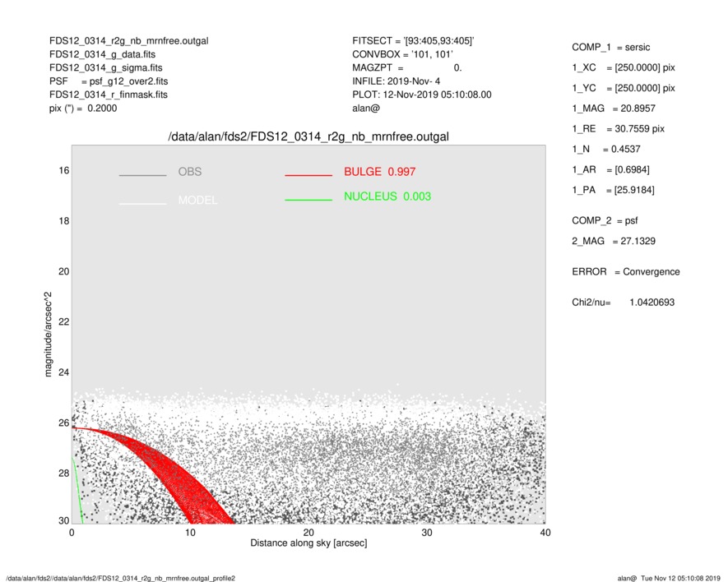Select the BULGE 0.997 legend label
The height and width of the screenshot is (582, 728).
[x=379, y=172]
